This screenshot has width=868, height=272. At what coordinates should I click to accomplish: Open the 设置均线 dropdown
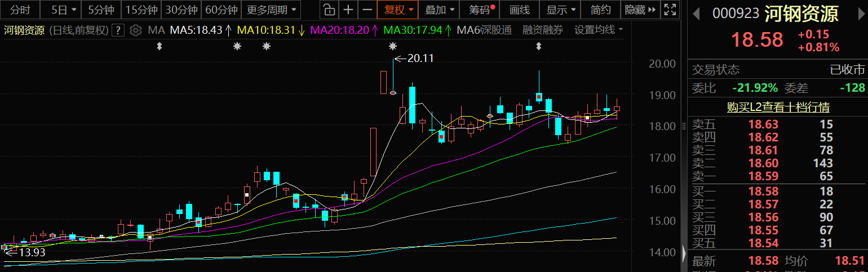(x=599, y=30)
